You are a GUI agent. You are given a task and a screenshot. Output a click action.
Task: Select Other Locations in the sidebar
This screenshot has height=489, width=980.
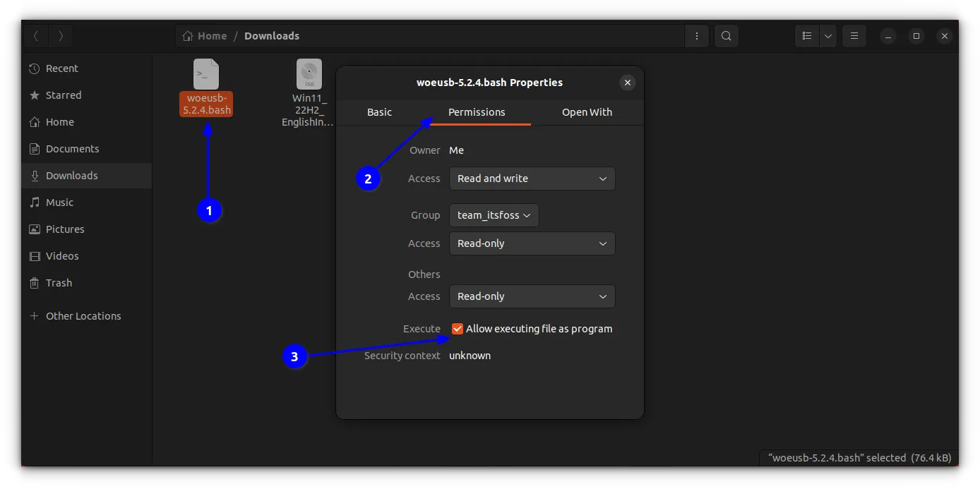[83, 316]
